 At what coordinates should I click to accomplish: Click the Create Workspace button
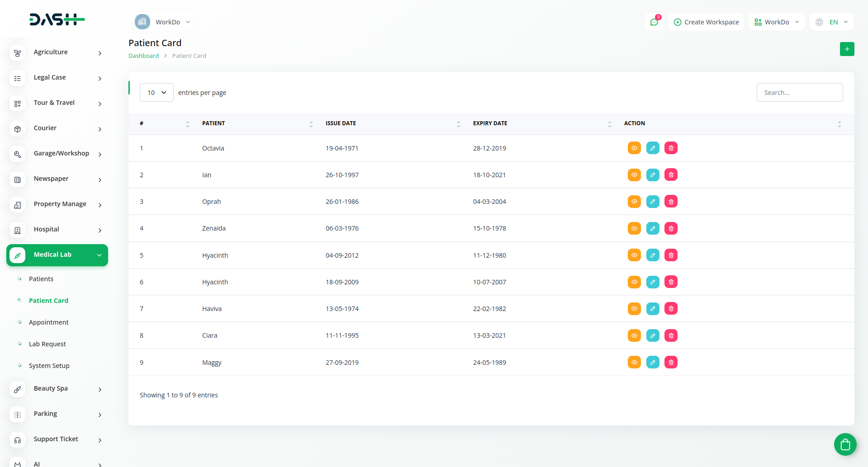click(x=706, y=22)
